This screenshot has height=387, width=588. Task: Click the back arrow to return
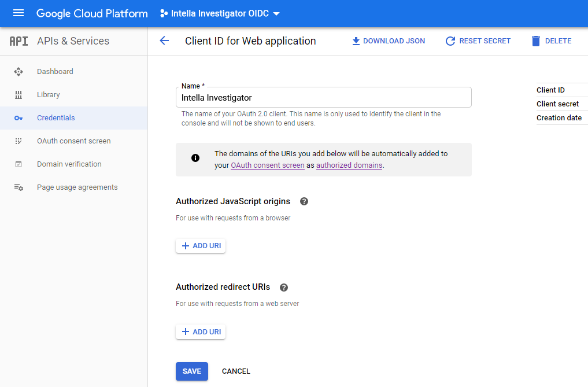coord(164,40)
